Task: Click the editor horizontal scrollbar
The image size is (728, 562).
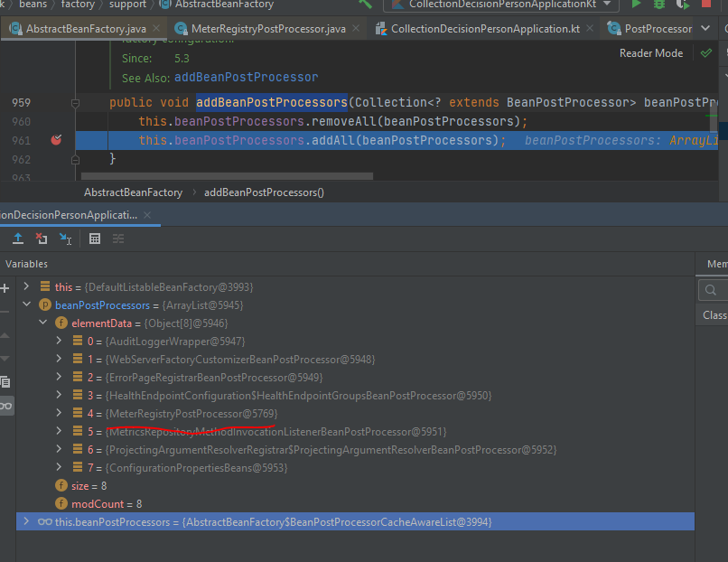Action: tap(227, 176)
